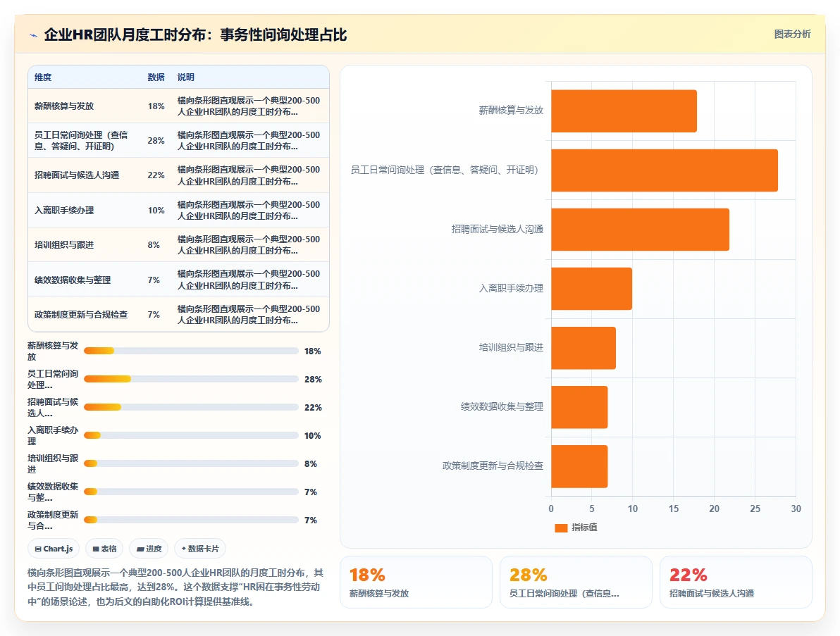This screenshot has width=840, height=636.
Task: Click the 薪酬核算与发放 progress bar
Action: point(191,351)
